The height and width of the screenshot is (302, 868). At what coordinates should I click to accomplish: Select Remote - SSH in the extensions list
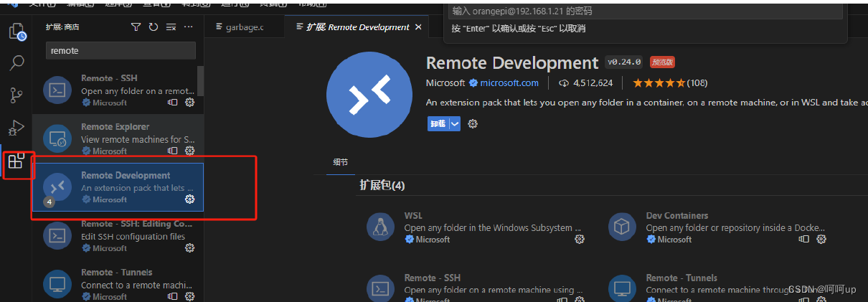(x=118, y=90)
